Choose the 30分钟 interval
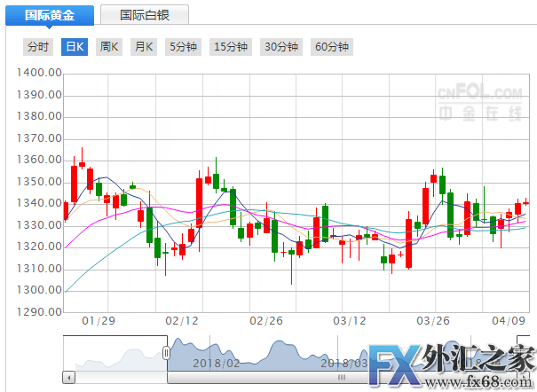Image resolution: width=537 pixels, height=392 pixels. click(x=281, y=47)
